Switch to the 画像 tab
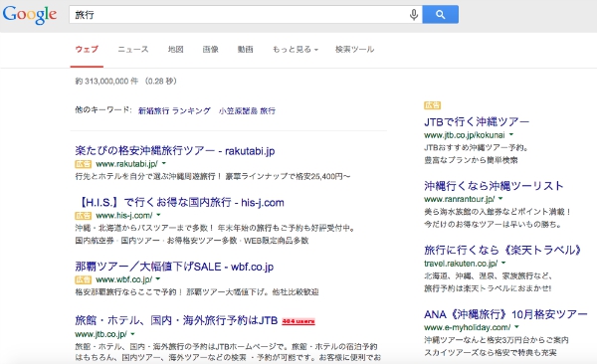597x364 pixels. (211, 49)
